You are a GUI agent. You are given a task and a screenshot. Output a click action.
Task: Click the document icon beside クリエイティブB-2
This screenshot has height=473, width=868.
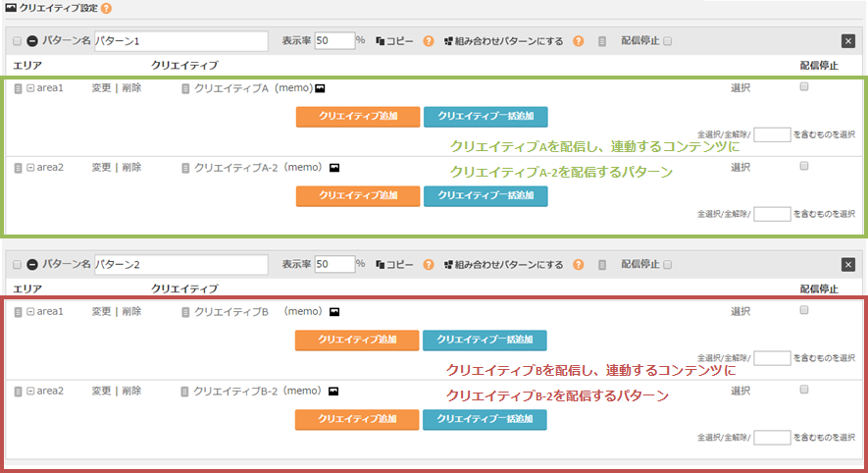click(x=185, y=392)
